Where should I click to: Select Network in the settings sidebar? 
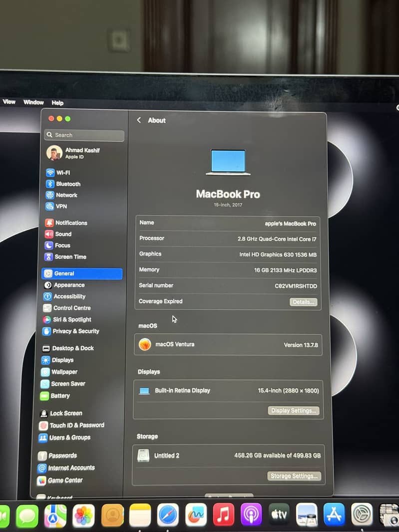(61, 195)
